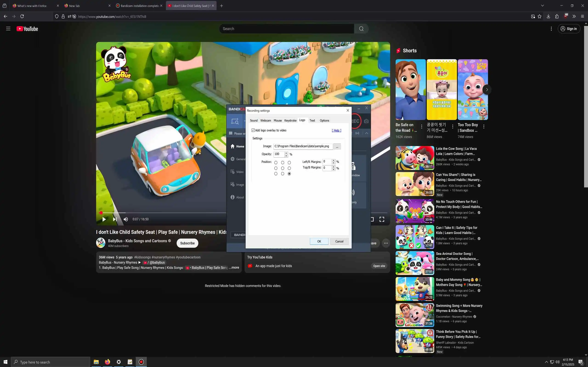Image resolution: width=588 pixels, height=367 pixels.
Task: Select the top-left logo position
Action: click(x=276, y=163)
